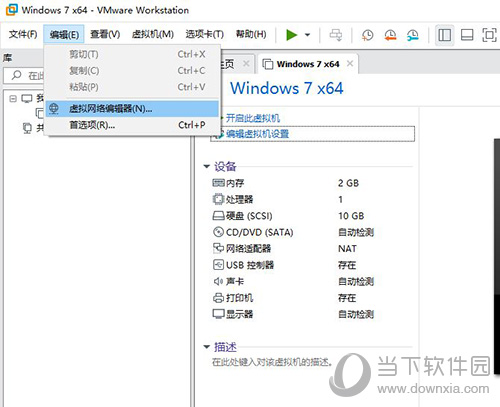Screen dimensions: 500x407
Task: Switch to the Windows 7 x64 tab
Action: 308,64
